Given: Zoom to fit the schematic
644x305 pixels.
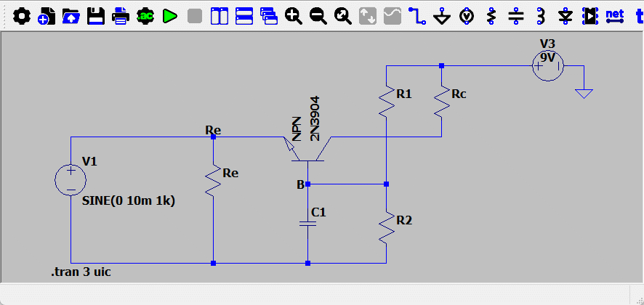Looking at the screenshot, I should 342,16.
